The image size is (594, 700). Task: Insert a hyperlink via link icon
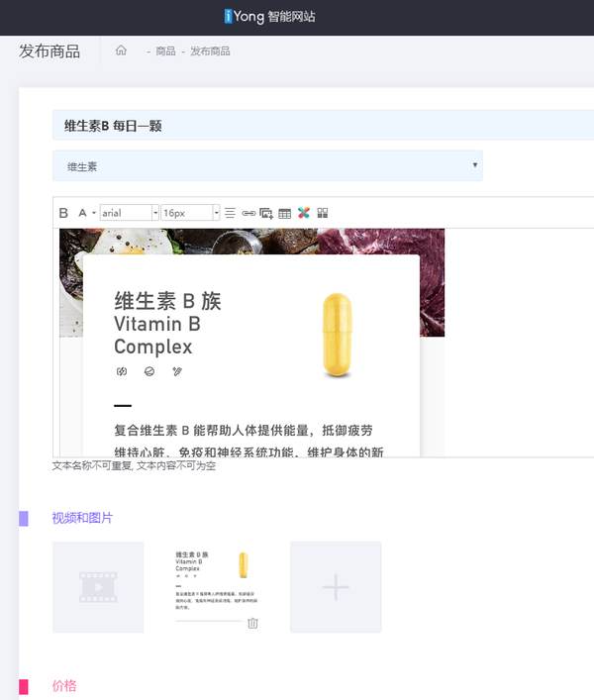pyautogui.click(x=248, y=214)
